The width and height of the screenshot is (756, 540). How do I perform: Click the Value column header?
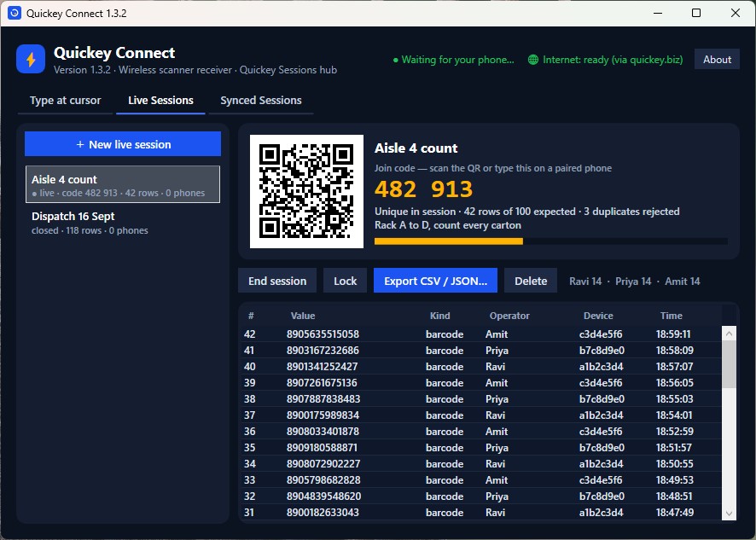pos(303,316)
